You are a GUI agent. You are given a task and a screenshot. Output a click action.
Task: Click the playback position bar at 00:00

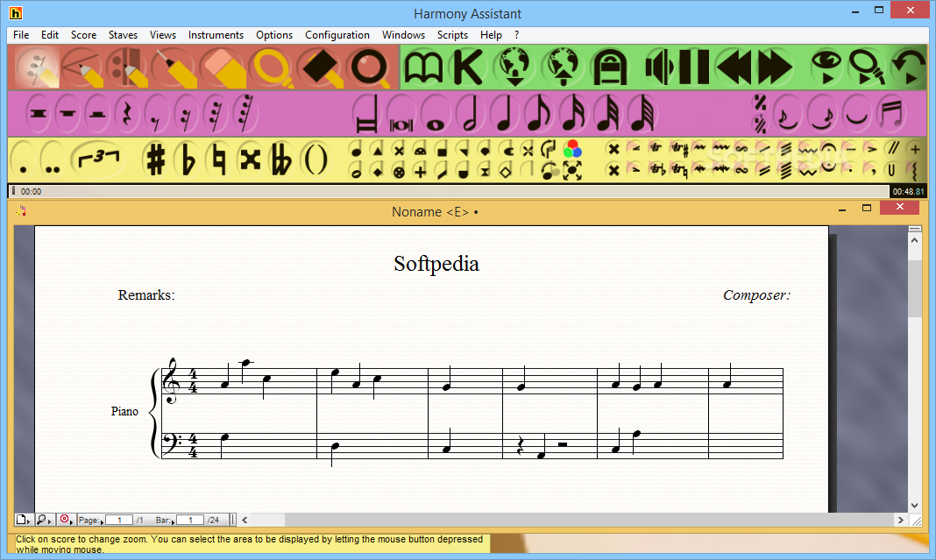pos(449,192)
